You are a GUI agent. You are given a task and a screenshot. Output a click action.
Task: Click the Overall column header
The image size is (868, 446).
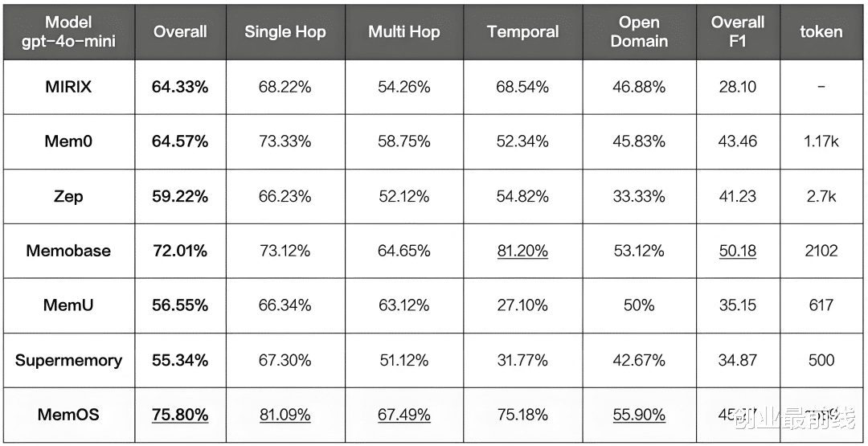click(180, 32)
